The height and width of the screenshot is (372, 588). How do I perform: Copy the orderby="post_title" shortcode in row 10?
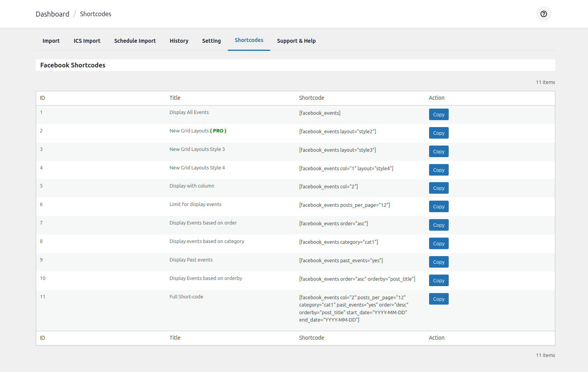point(439,280)
